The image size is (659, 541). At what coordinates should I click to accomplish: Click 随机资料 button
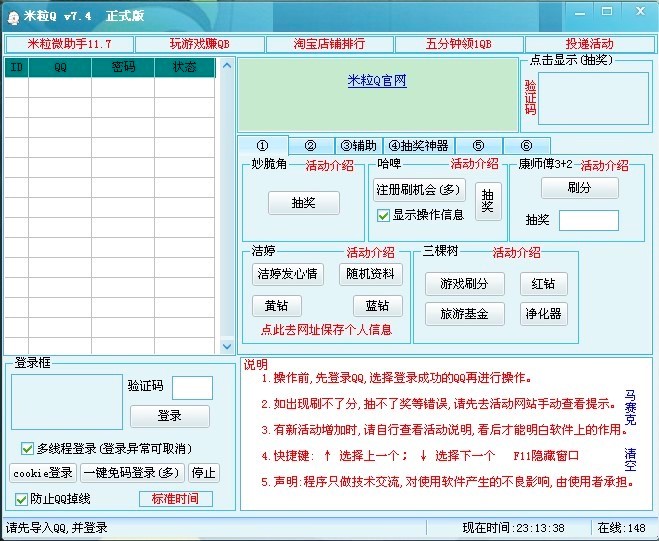[x=370, y=274]
